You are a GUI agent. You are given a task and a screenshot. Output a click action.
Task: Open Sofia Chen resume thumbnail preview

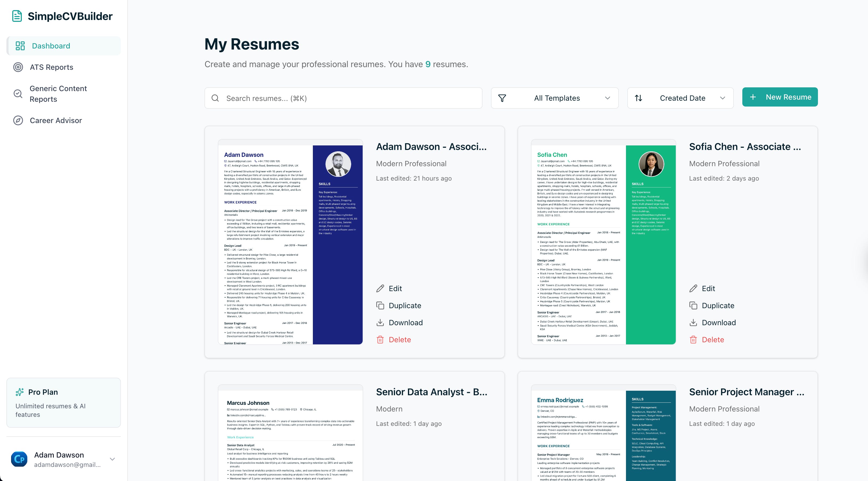[x=603, y=242]
